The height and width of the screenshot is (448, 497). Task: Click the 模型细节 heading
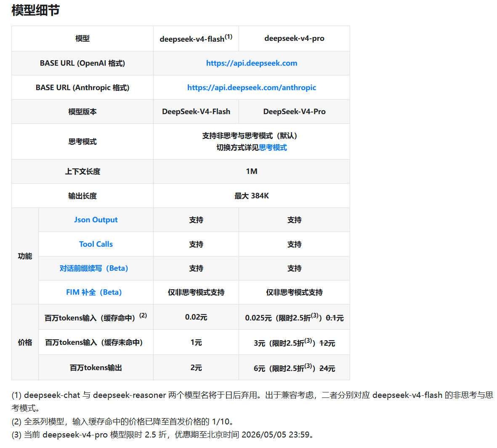(x=36, y=10)
